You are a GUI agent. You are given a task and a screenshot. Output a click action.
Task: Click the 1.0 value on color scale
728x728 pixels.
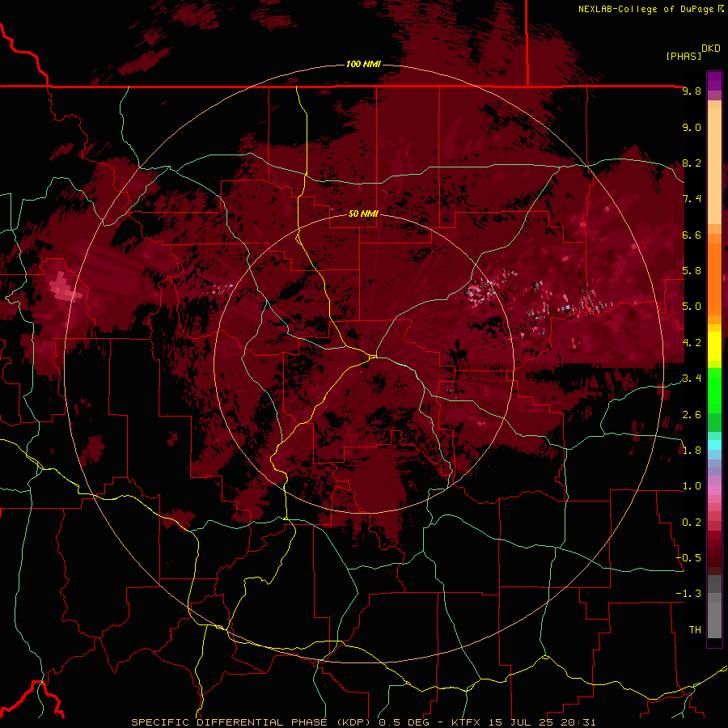point(692,487)
